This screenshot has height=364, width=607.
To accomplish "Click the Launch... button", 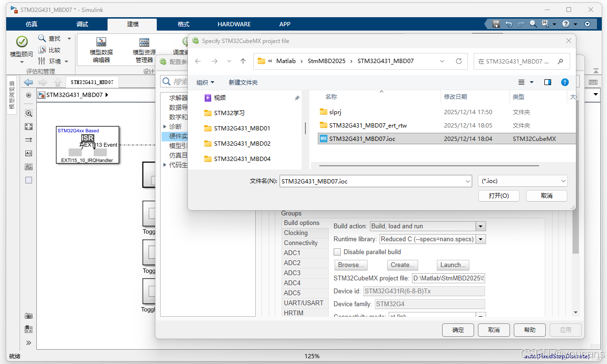I will point(453,265).
